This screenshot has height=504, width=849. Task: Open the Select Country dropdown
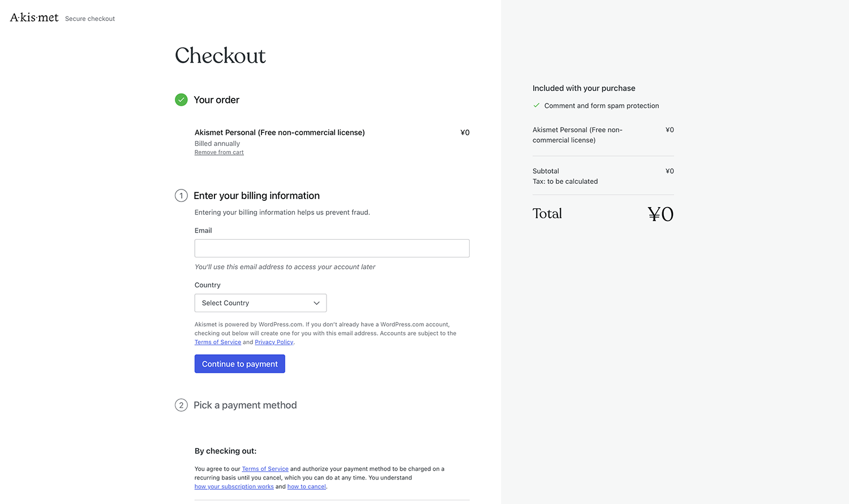pos(260,303)
